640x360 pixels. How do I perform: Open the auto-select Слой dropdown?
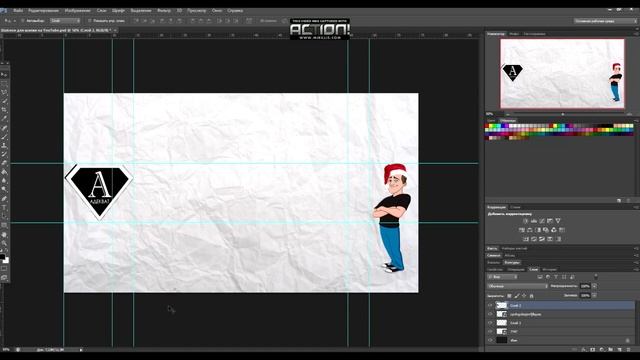coord(65,20)
